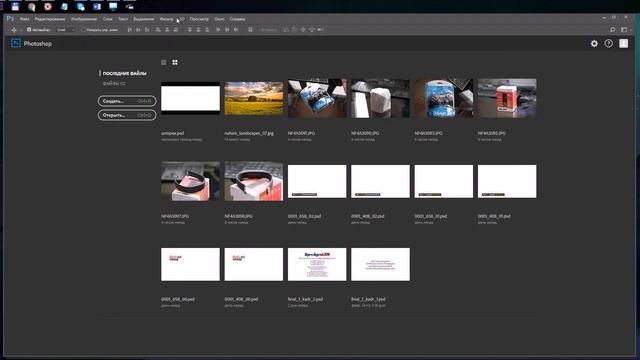Click the Align top edges icon
The height and width of the screenshot is (360, 640).
pyautogui.click(x=129, y=30)
